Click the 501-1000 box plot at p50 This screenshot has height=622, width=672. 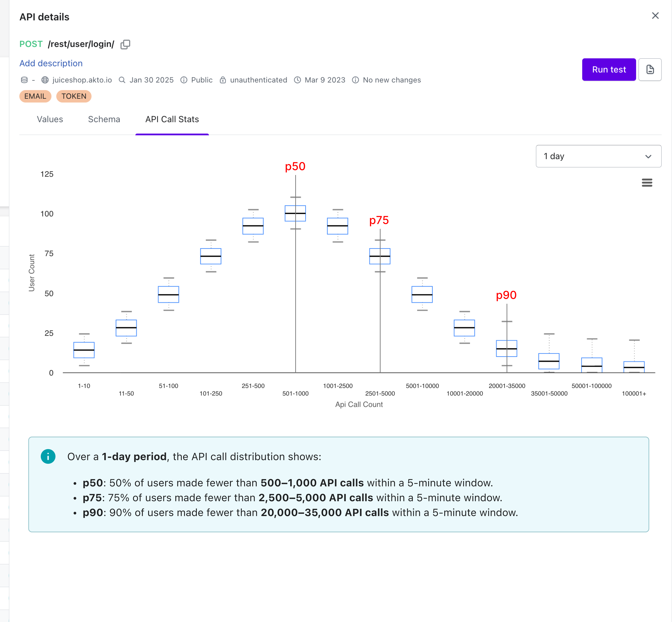pos(295,213)
